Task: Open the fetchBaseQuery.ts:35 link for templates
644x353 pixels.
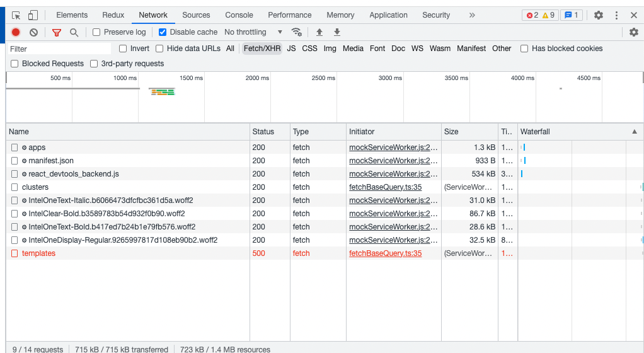Action: (385, 253)
